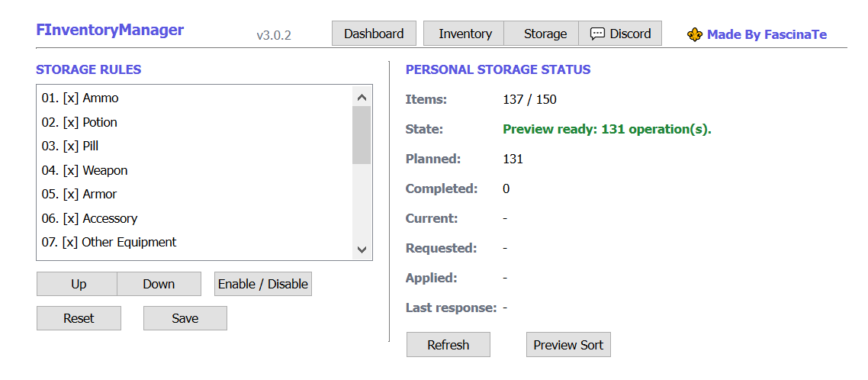Move the selected rule Down
The image size is (868, 380).
tap(159, 284)
